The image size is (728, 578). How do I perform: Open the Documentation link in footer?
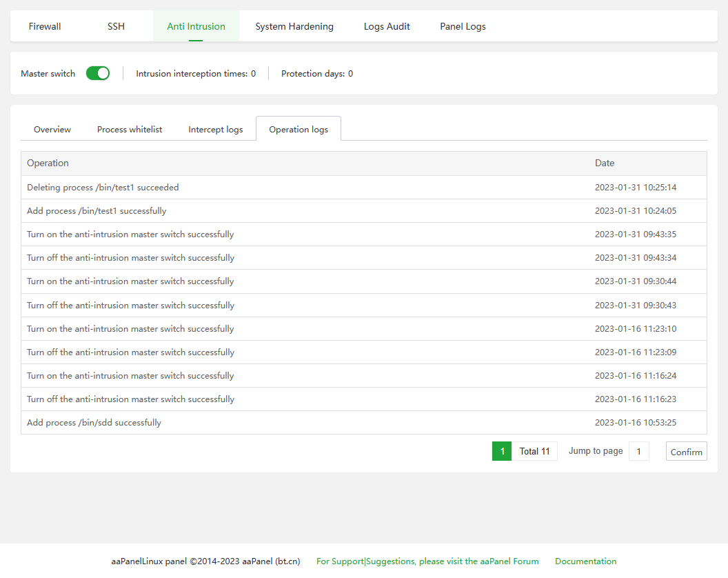585,561
